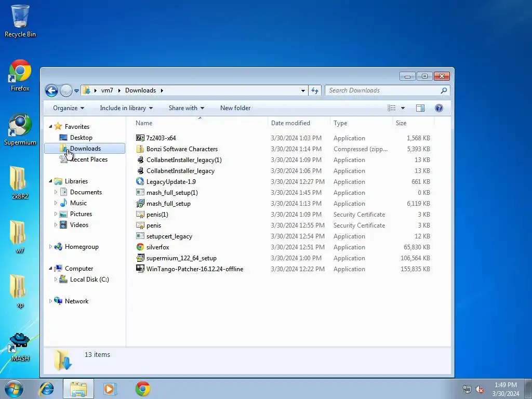The height and width of the screenshot is (399, 532).
Task: Select Bonzi Software Characters zip icon
Action: (140, 149)
